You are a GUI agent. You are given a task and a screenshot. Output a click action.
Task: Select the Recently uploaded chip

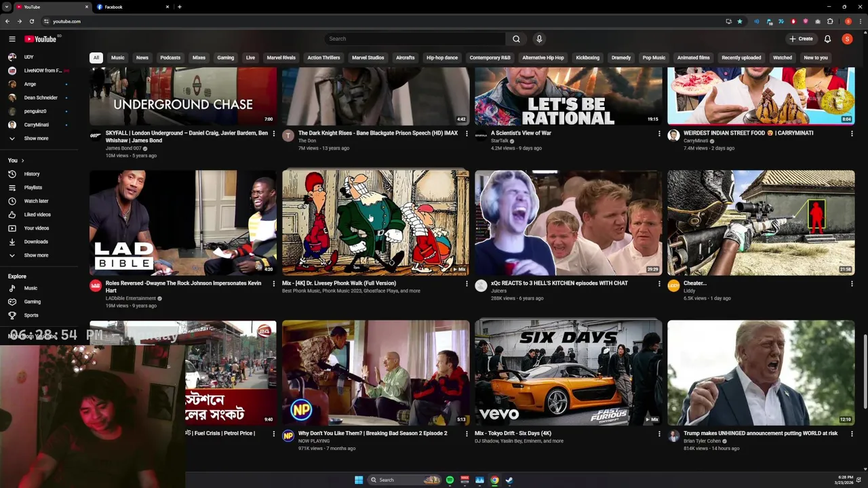point(741,58)
